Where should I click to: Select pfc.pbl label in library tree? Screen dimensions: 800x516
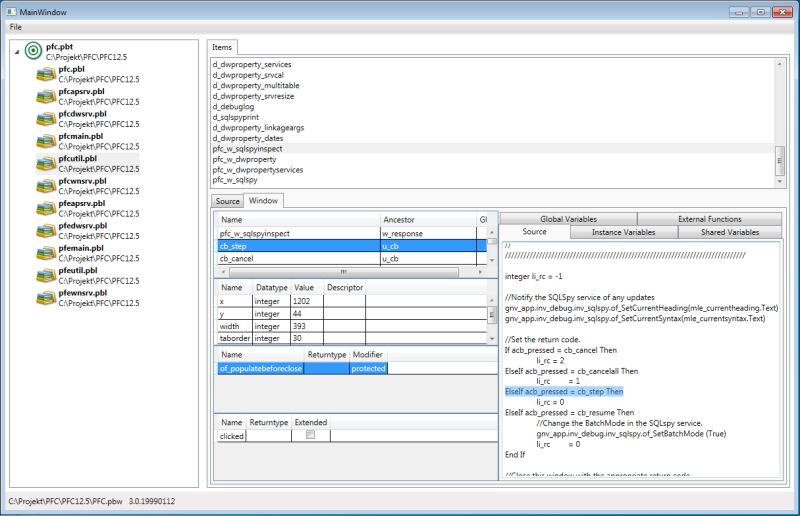pos(71,69)
